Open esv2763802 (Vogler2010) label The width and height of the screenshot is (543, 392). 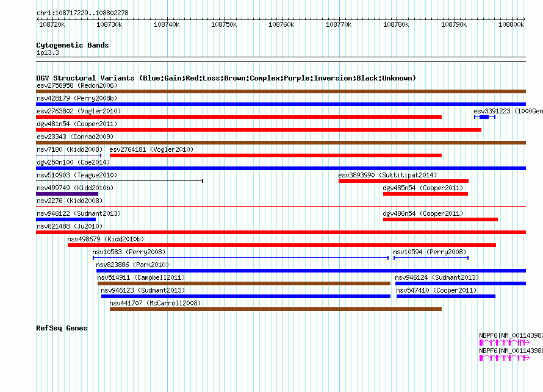tap(79, 111)
